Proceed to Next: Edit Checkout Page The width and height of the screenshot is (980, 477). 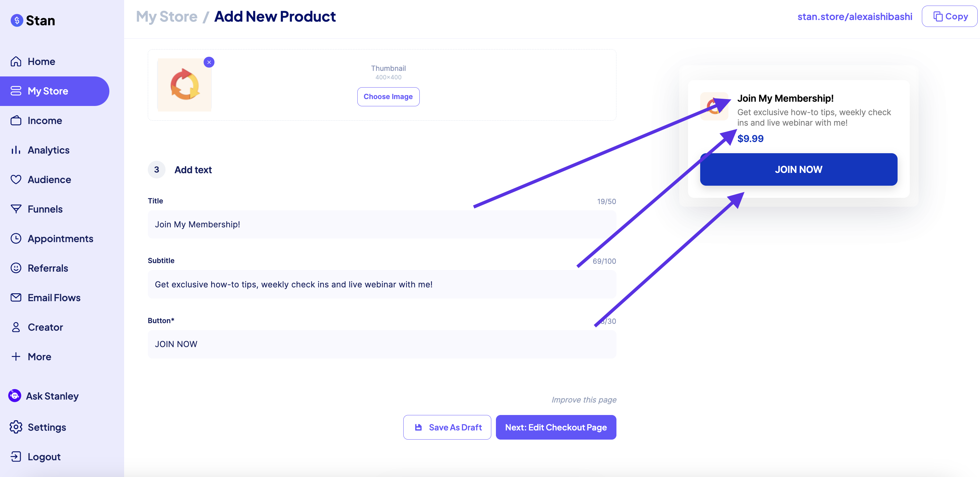556,427
